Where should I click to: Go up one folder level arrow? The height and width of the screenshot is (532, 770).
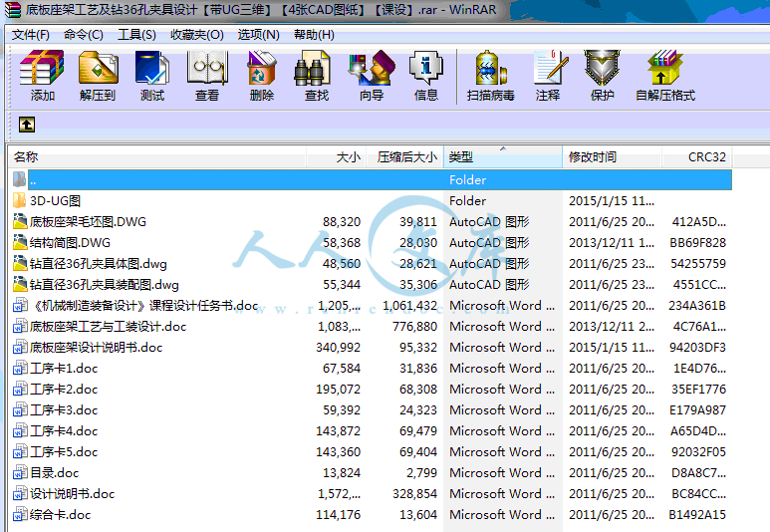[27, 125]
